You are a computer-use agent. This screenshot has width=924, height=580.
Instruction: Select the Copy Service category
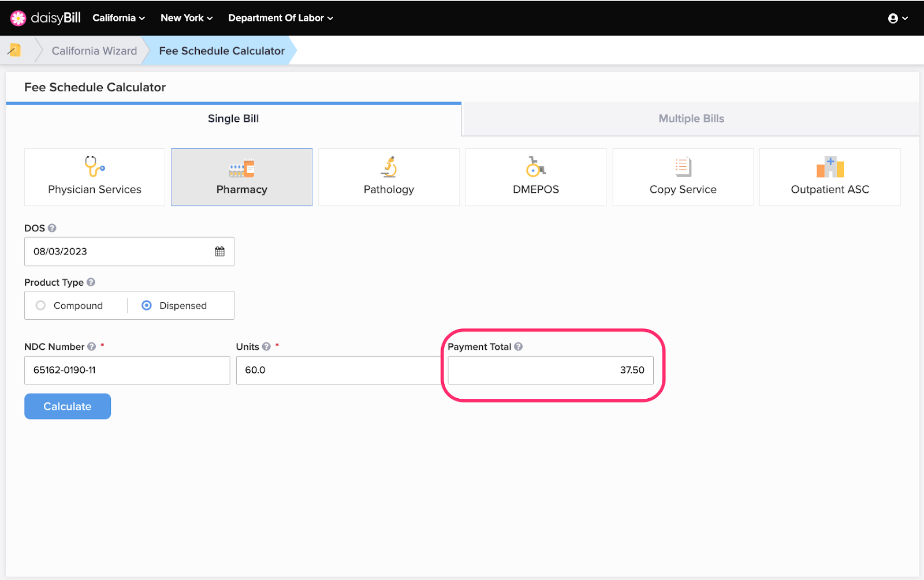click(683, 177)
